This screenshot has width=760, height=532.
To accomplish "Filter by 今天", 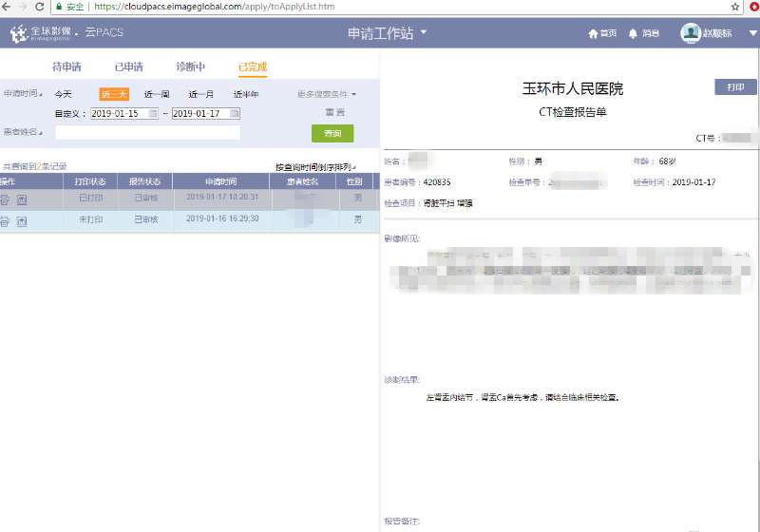I will tap(63, 94).
